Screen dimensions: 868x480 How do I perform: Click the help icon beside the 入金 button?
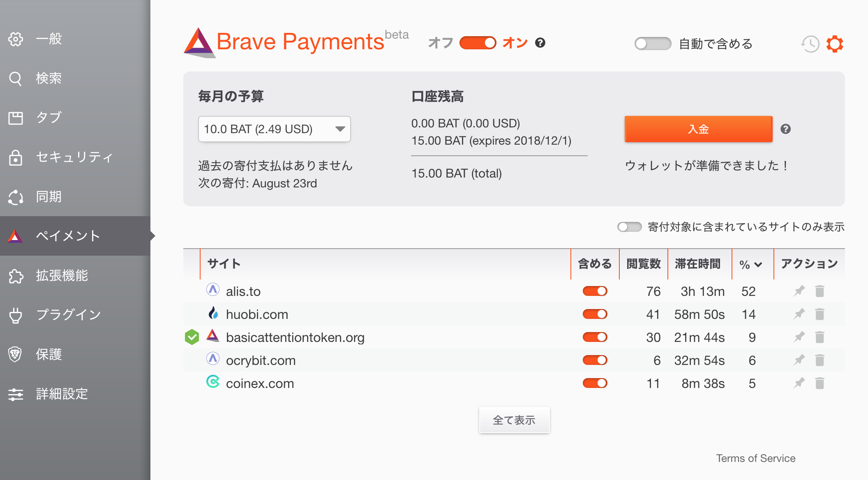click(x=785, y=129)
